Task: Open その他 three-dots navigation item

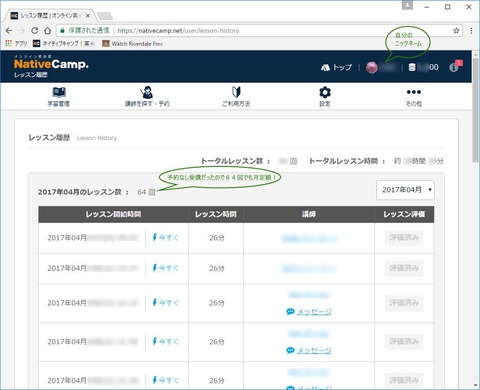Action: point(414,97)
